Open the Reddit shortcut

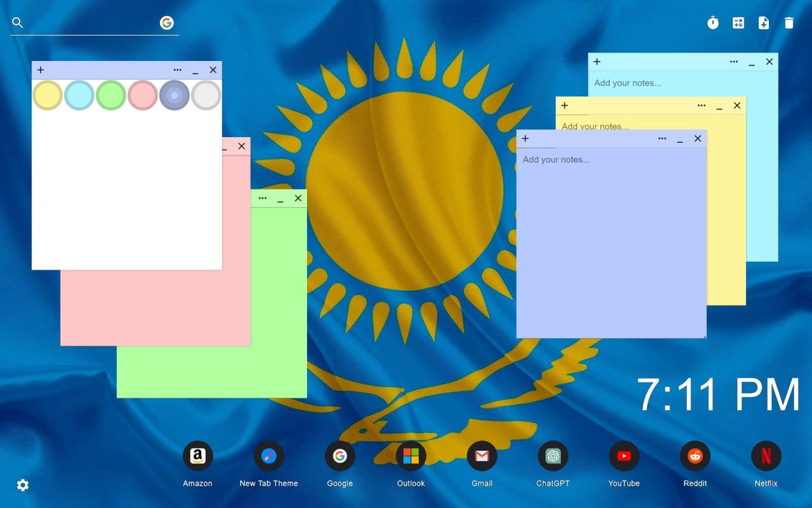pos(695,456)
